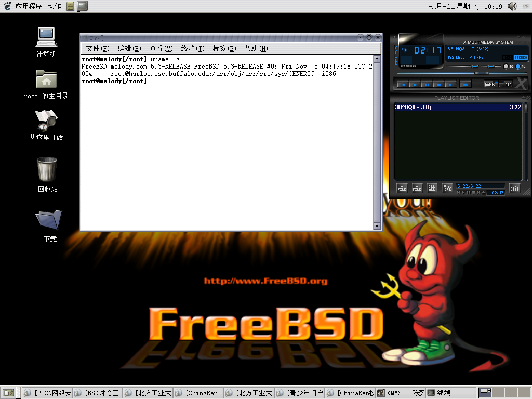Click mini eject button in Playlist Editor footer
This screenshot has height=399, width=532.
(x=483, y=192)
